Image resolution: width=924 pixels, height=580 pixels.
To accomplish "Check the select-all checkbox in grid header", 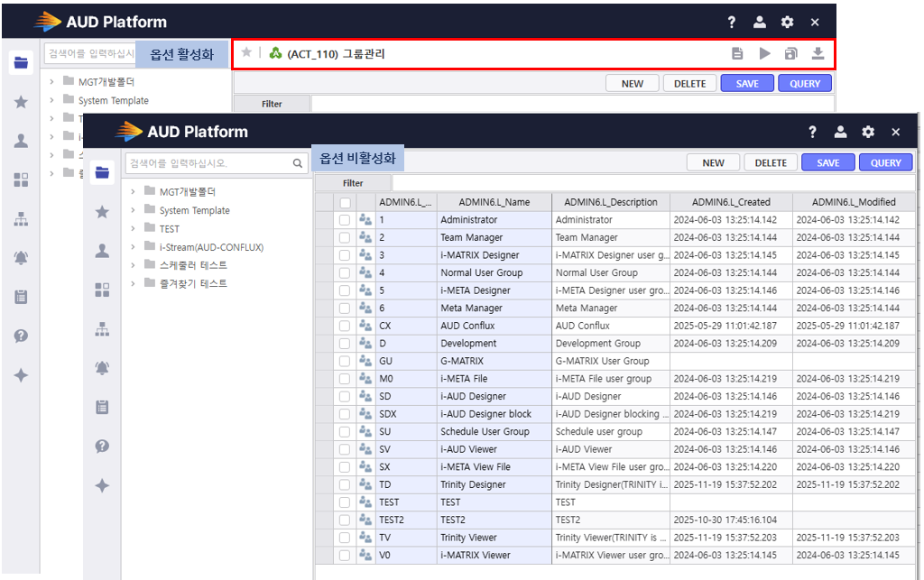I will click(345, 203).
